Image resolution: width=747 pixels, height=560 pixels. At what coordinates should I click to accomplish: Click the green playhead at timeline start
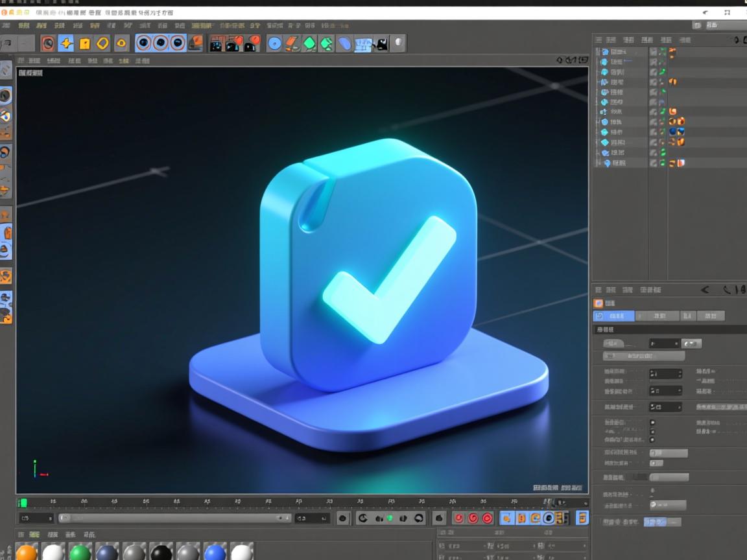[23, 502]
